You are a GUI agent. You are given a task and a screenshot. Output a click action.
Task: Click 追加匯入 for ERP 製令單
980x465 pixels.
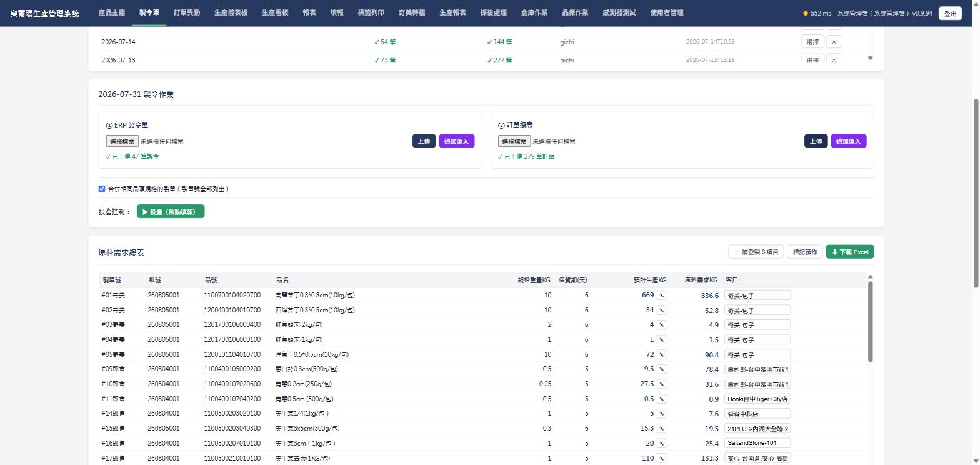pos(456,141)
